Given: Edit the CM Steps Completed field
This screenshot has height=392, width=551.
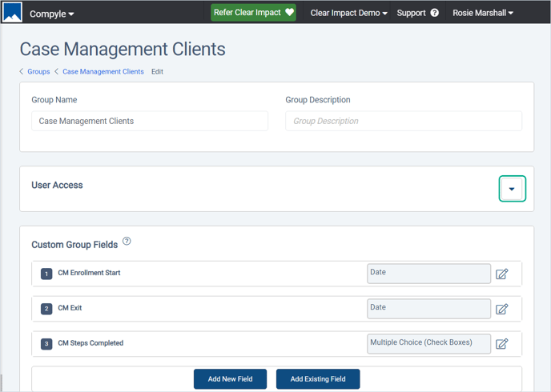Looking at the screenshot, I should coord(502,343).
